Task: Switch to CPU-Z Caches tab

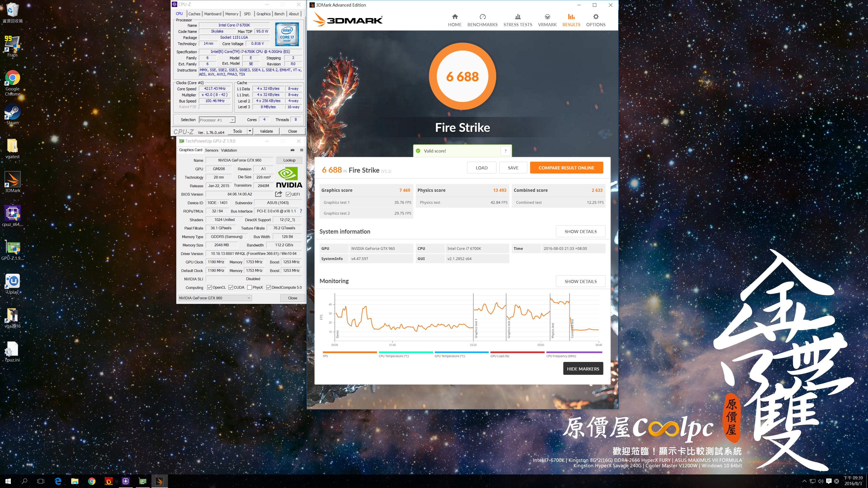Action: (x=194, y=14)
